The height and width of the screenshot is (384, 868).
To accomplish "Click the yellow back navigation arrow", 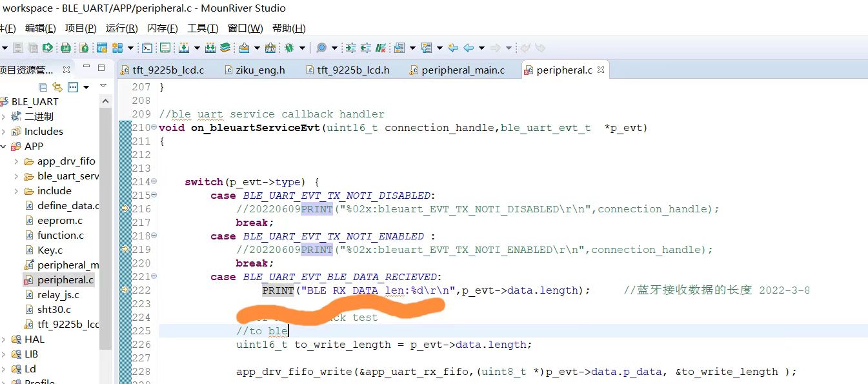I will click(x=453, y=48).
